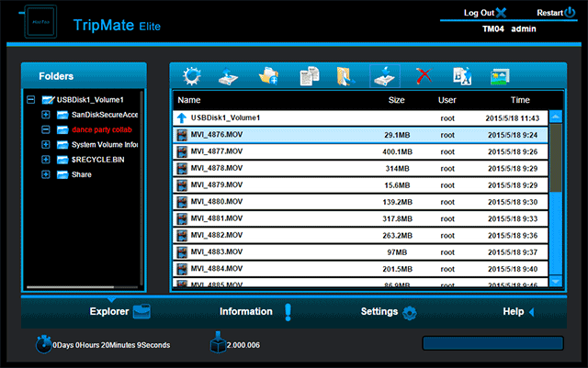
Task: Select file MVI_4877.MOV
Action: [x=360, y=151]
